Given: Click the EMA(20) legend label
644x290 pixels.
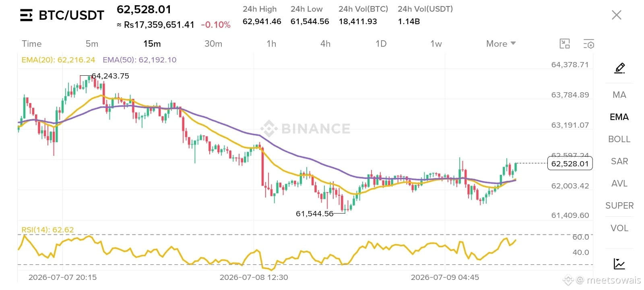Looking at the screenshot, I should point(58,60).
